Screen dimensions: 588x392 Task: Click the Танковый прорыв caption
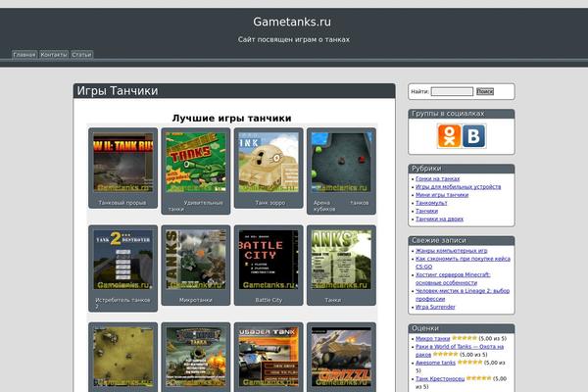click(x=122, y=203)
